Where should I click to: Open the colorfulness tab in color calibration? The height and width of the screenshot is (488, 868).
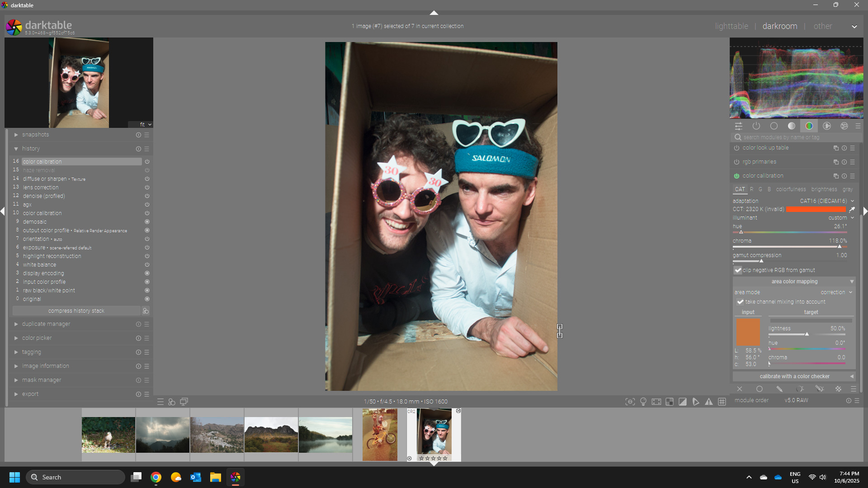click(x=790, y=189)
